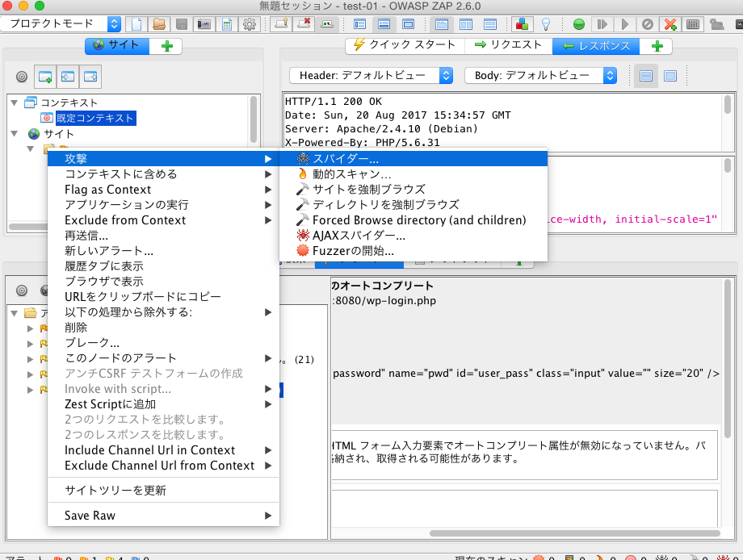Collapse the alerts root folder node

(x=15, y=313)
